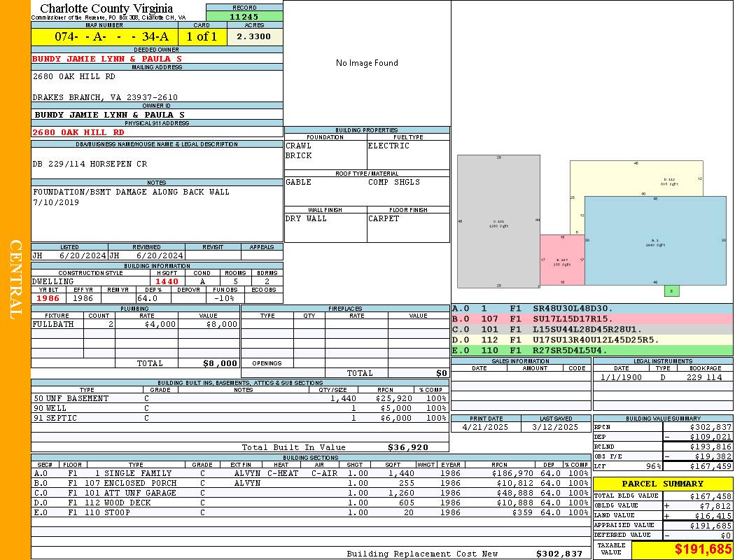
Task: Click Land Value $16,415
Action: [x=713, y=516]
